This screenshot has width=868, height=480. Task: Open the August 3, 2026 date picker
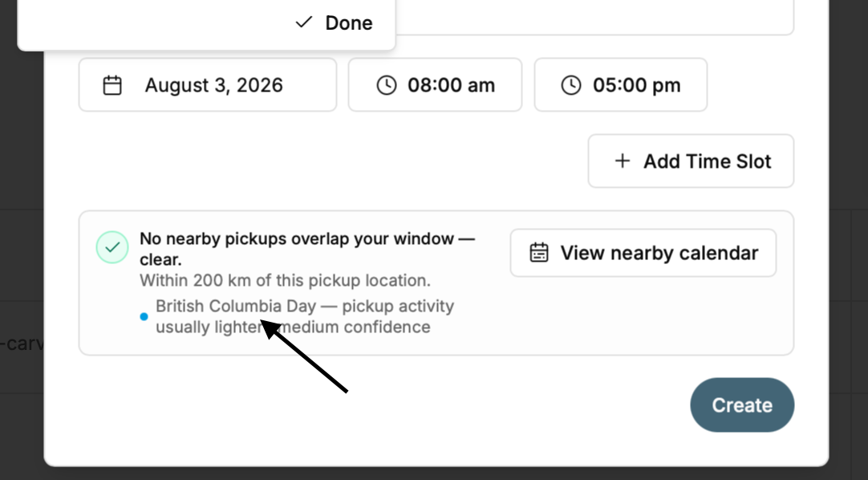pyautogui.click(x=208, y=85)
